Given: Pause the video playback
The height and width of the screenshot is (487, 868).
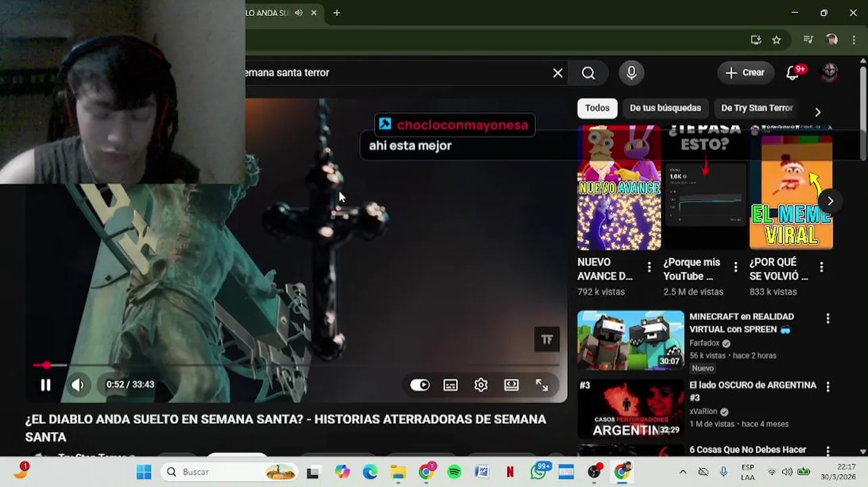Looking at the screenshot, I should point(45,385).
